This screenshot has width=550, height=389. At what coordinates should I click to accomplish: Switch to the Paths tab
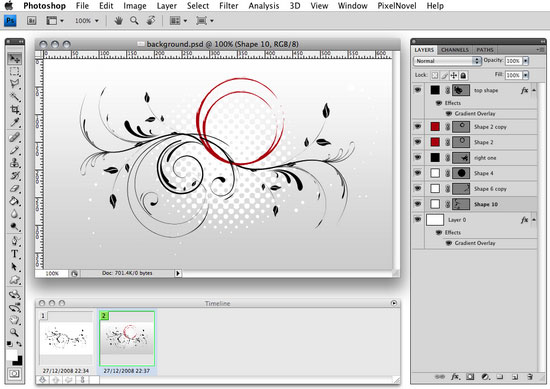pos(485,50)
